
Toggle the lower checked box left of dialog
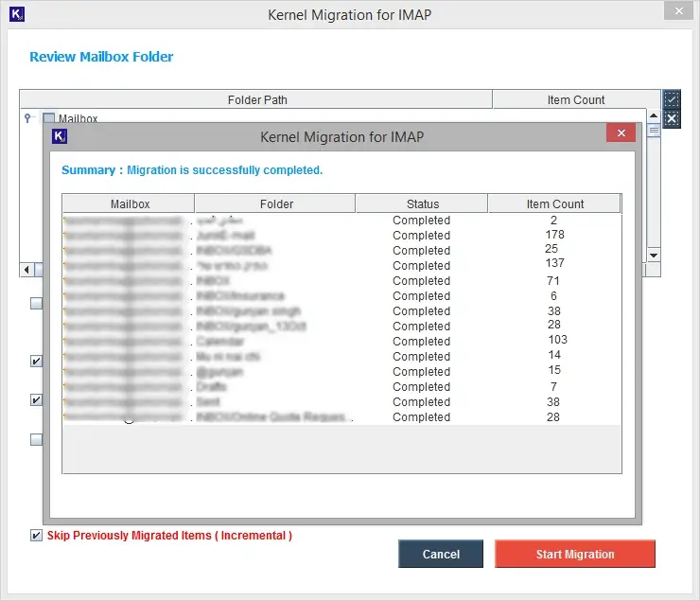(x=36, y=399)
